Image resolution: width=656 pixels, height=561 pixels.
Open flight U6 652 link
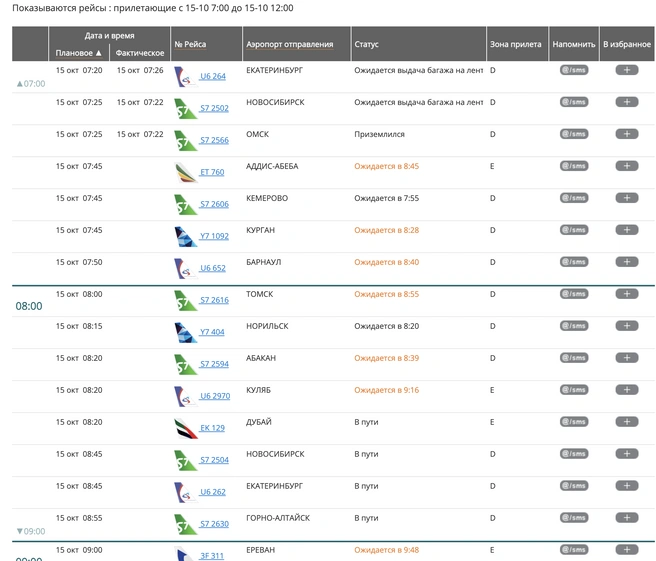(213, 268)
